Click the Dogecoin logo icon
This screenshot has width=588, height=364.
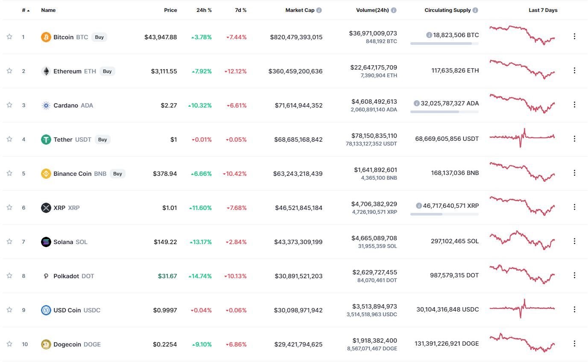pyautogui.click(x=46, y=344)
